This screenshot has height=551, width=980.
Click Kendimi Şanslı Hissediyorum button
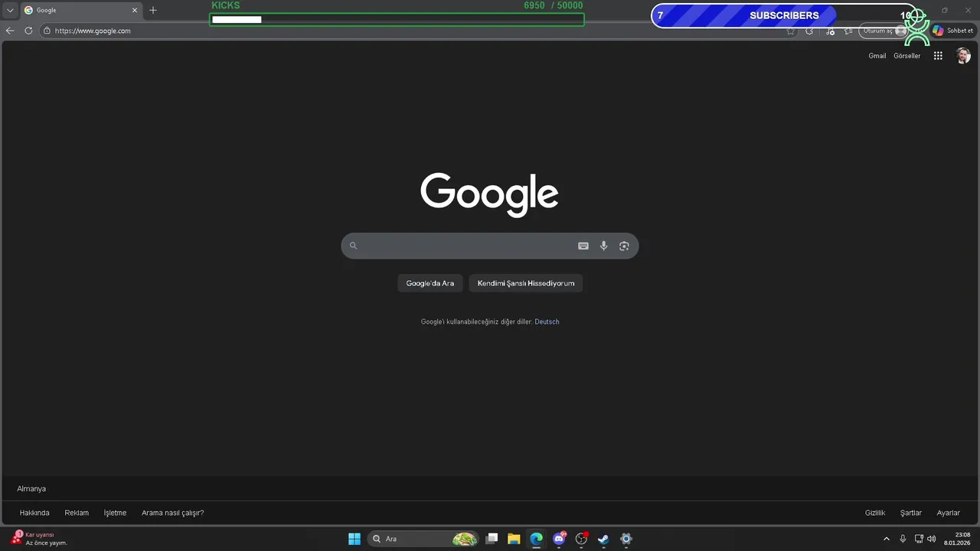coord(526,283)
